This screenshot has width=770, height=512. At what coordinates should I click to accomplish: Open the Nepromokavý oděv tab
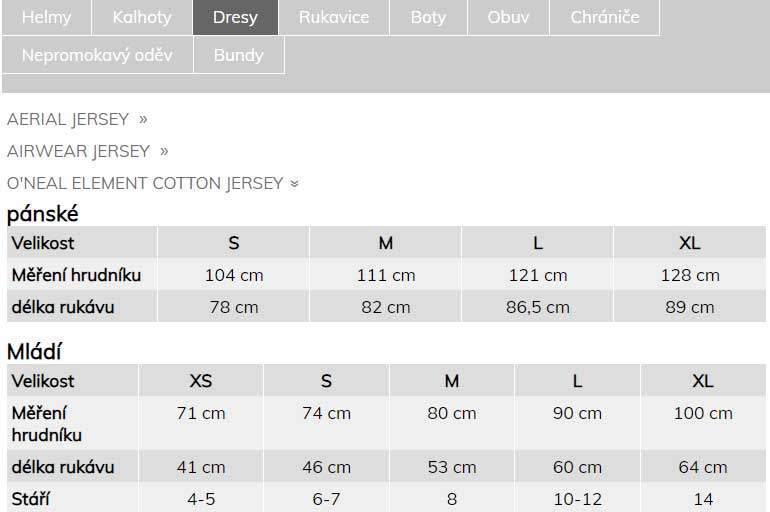(97, 55)
